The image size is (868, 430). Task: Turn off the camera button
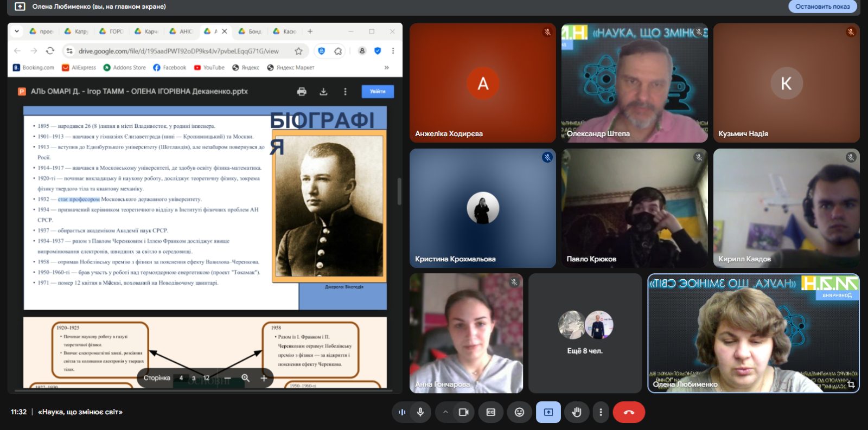point(463,412)
